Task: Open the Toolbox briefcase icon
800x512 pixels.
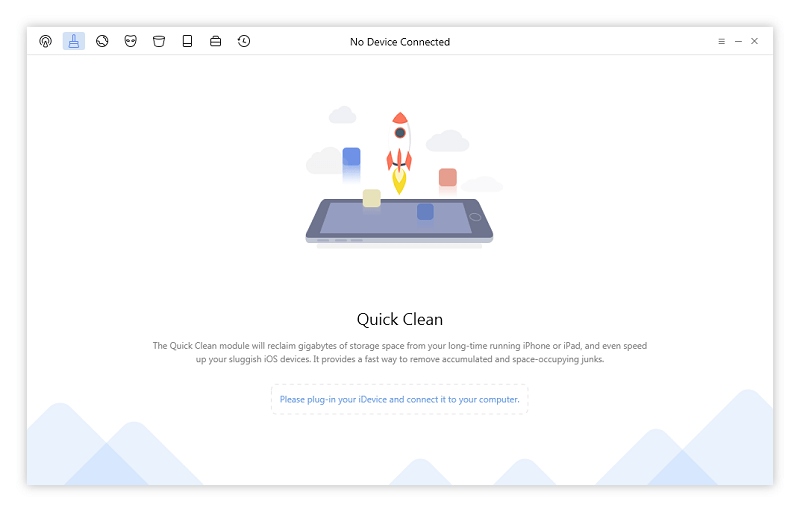Action: click(215, 41)
